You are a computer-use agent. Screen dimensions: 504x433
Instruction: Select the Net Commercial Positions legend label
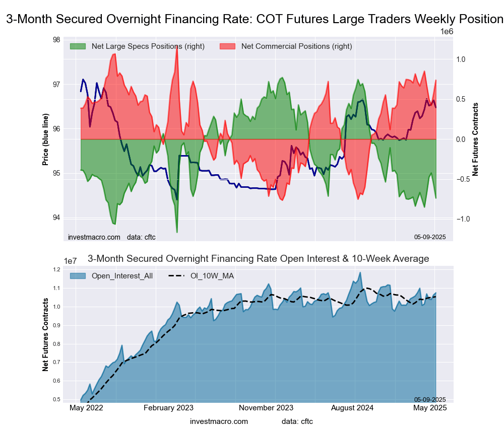coord(296,46)
